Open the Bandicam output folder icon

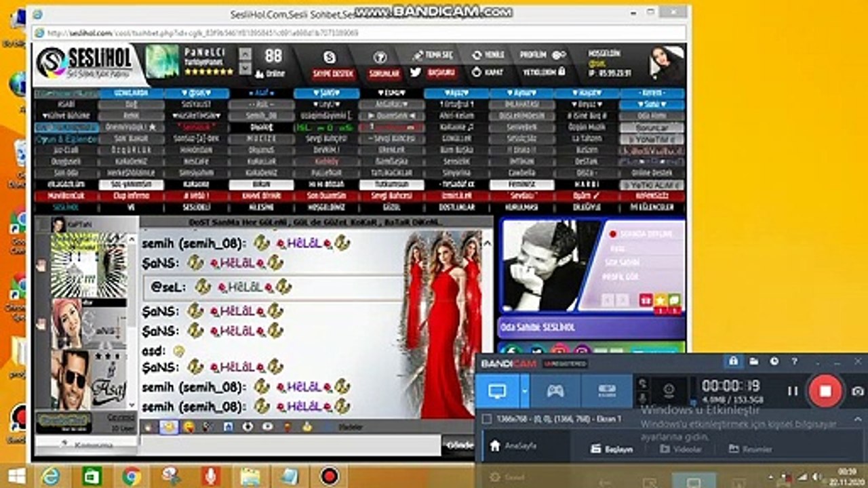[753, 361]
